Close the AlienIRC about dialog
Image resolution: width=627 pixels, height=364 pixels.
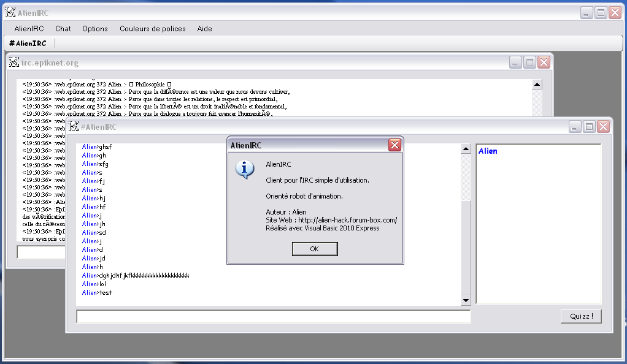394,145
